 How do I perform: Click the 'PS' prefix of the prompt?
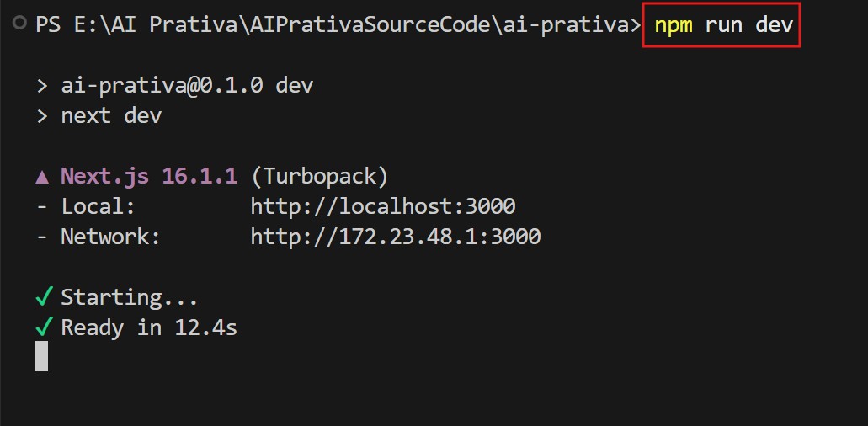(x=47, y=25)
